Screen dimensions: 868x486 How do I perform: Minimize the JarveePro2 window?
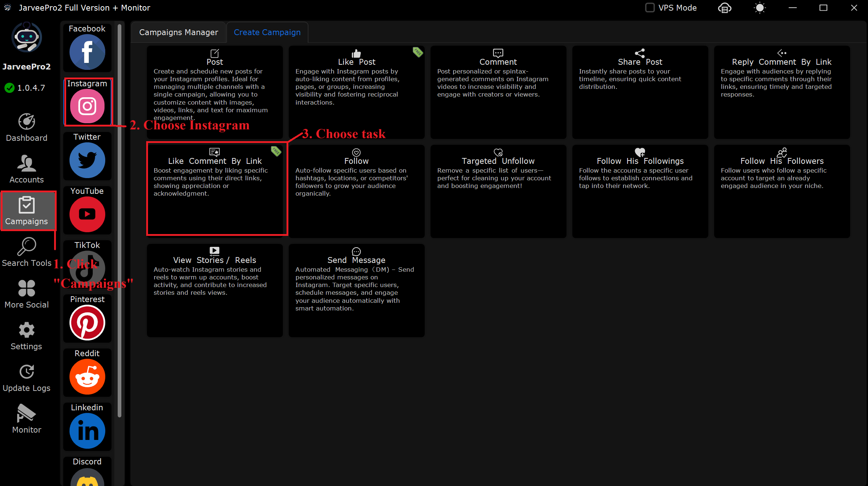[793, 8]
